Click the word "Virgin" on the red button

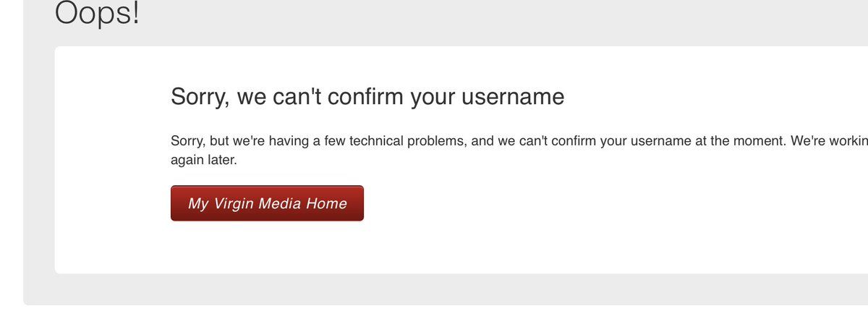232,204
